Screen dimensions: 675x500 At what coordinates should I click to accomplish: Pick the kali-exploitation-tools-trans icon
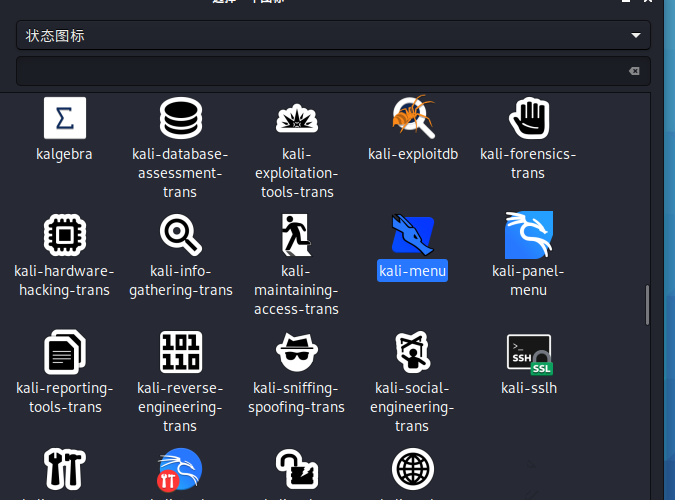point(297,118)
